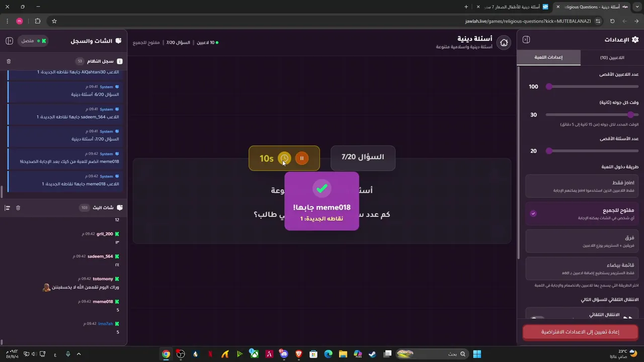Switch to the game settings tab إعدادات اللعبة
This screenshot has width=644, height=362.
[548, 57]
